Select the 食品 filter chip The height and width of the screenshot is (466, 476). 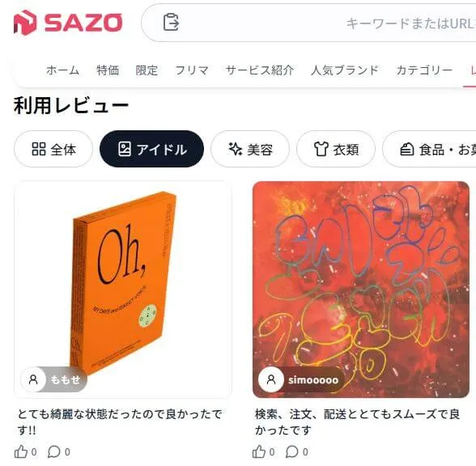(x=429, y=149)
